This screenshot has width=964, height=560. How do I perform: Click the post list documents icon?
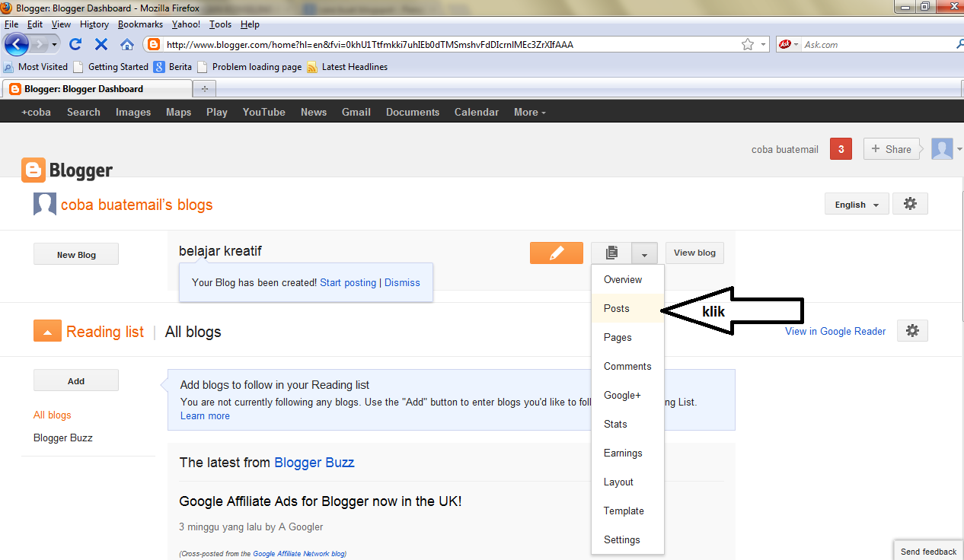click(x=611, y=253)
